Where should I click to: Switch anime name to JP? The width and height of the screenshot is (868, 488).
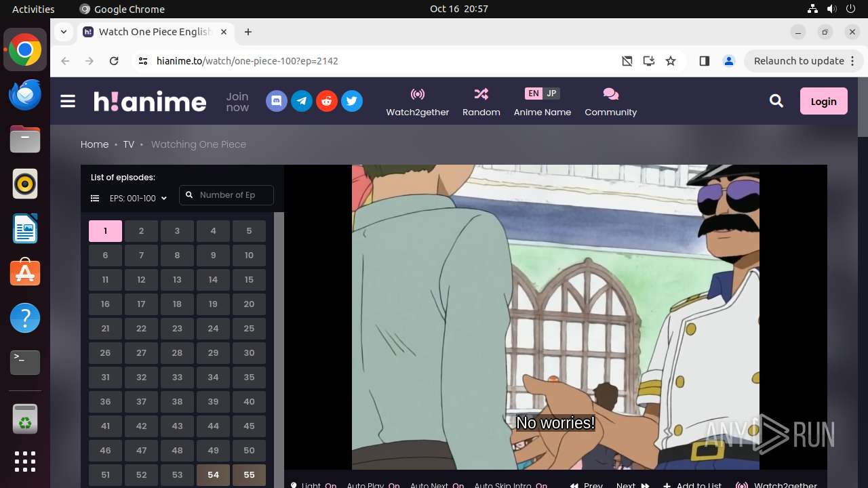point(551,94)
